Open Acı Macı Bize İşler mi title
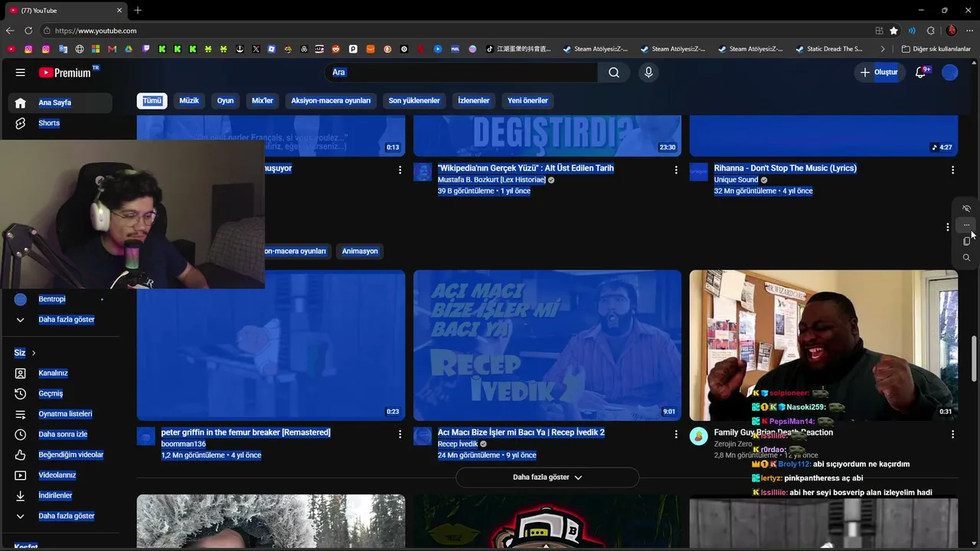Viewport: 980px width, 551px height. click(x=521, y=432)
